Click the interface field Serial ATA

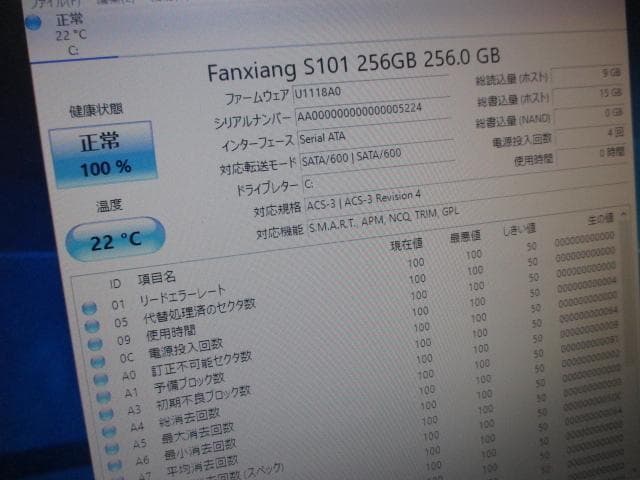pyautogui.click(x=375, y=134)
